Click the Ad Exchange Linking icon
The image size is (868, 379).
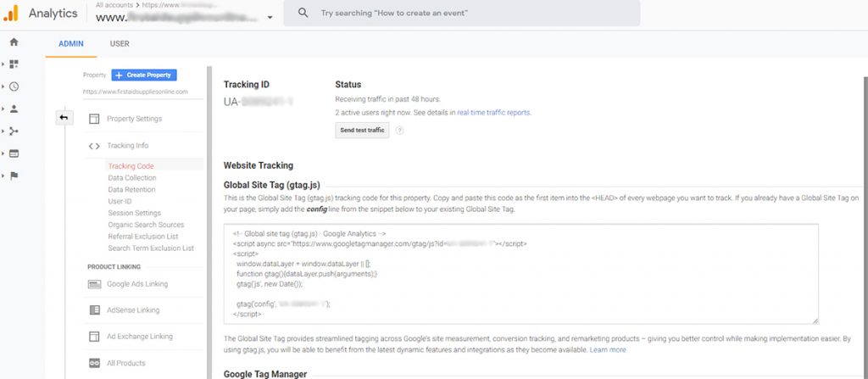click(x=95, y=337)
